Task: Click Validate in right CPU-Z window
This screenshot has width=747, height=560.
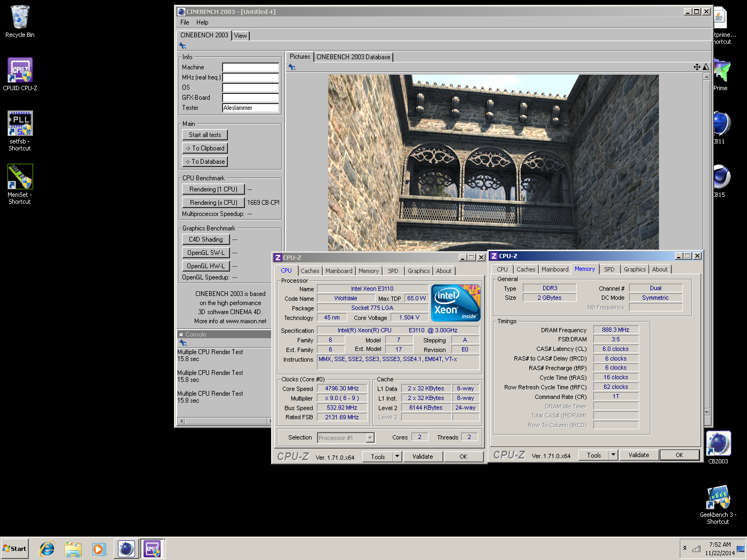Action: [x=639, y=455]
